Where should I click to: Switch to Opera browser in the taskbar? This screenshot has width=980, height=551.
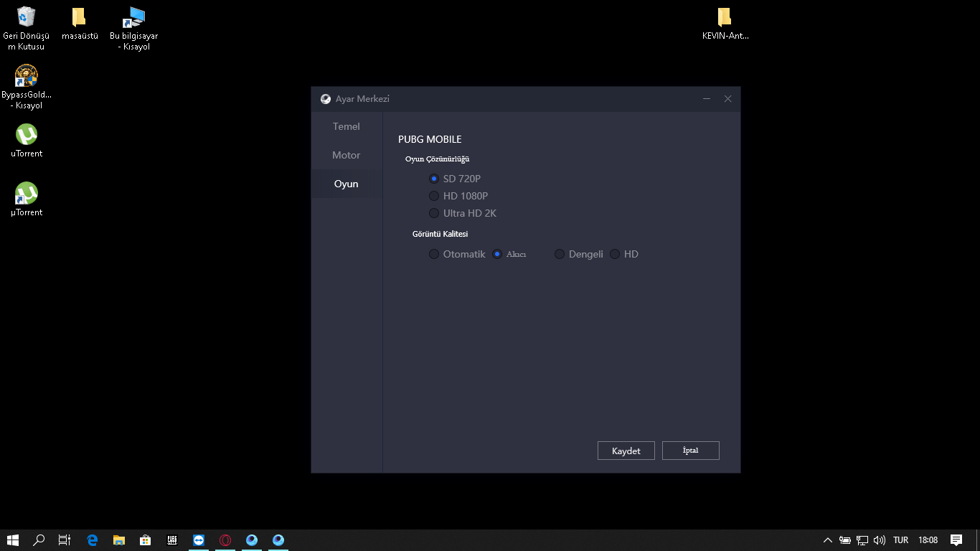pyautogui.click(x=225, y=540)
